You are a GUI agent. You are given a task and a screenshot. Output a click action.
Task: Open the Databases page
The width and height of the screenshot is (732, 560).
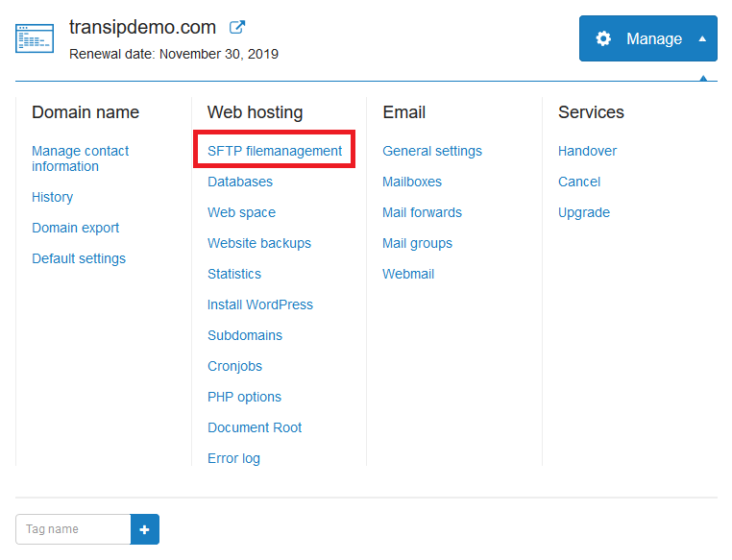pos(240,182)
